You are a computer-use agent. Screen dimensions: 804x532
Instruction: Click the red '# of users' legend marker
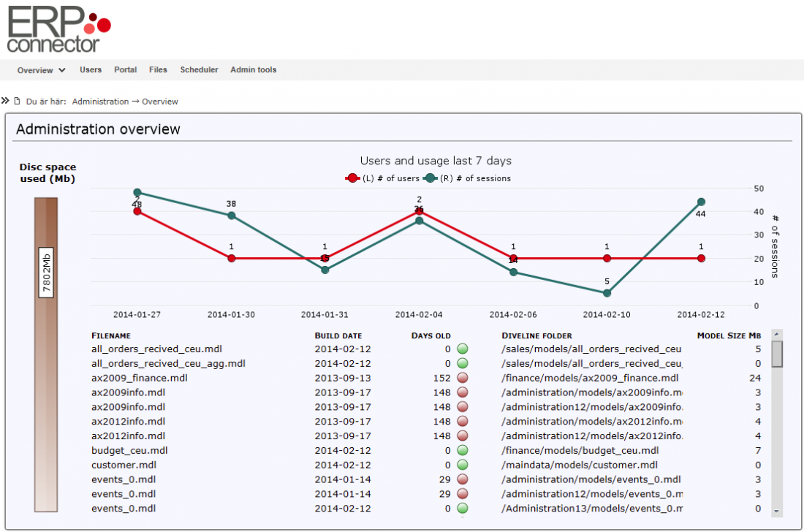click(352, 178)
